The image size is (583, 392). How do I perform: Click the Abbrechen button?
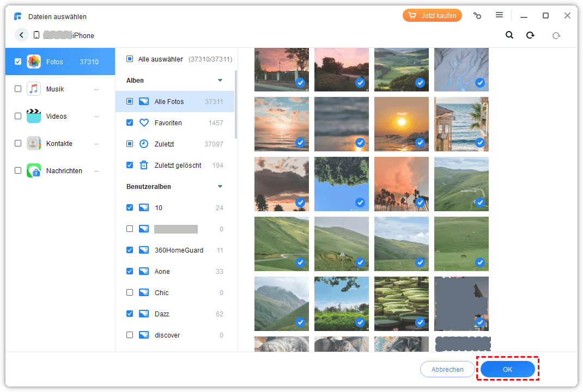pos(447,370)
